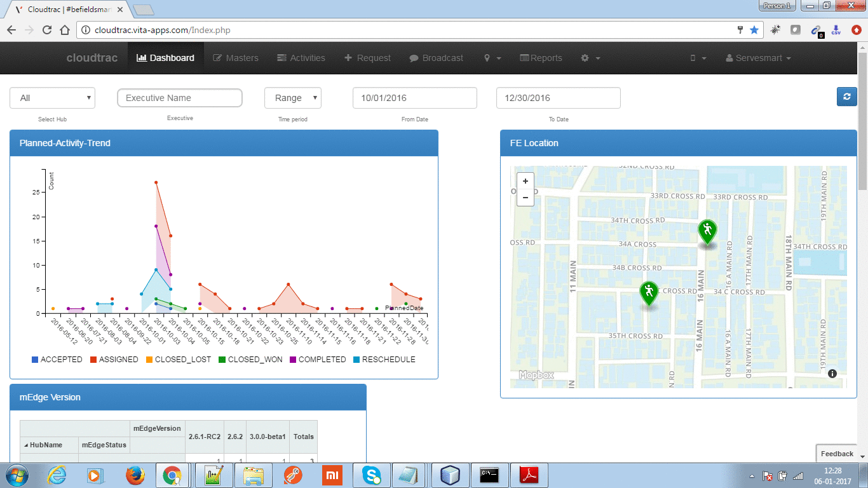
Task: Zoom in on the FE Location map
Action: (526, 181)
